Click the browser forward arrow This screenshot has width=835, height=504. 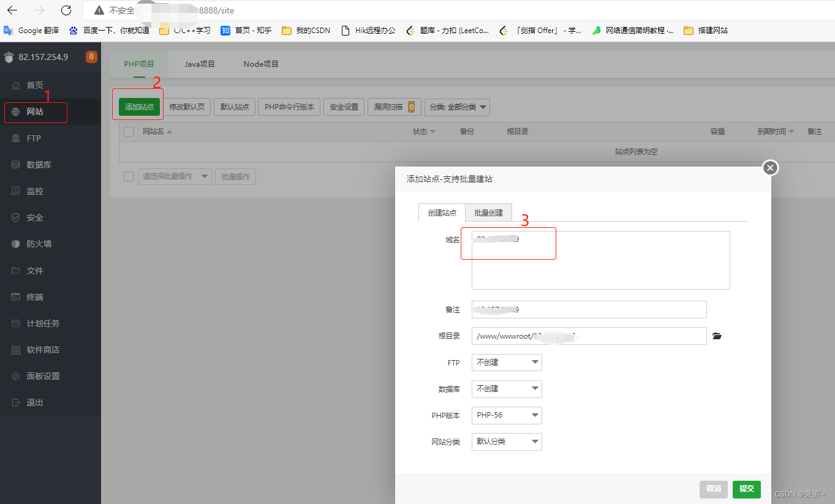point(39,10)
